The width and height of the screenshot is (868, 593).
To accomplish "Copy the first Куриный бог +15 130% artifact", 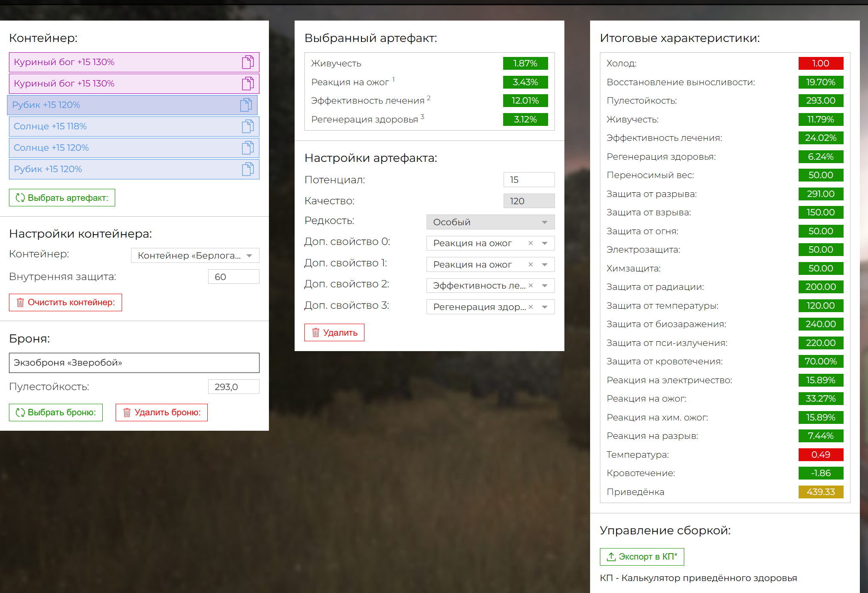I will 248,62.
